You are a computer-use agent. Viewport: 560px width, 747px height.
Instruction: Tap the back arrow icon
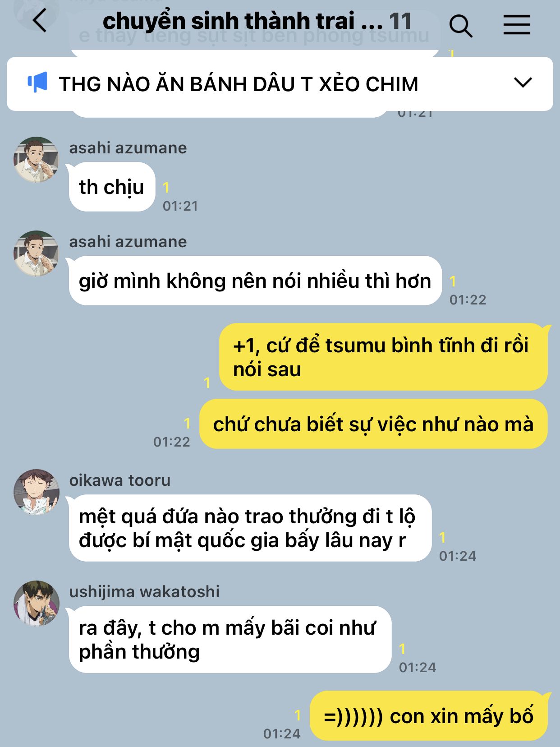[x=40, y=21]
